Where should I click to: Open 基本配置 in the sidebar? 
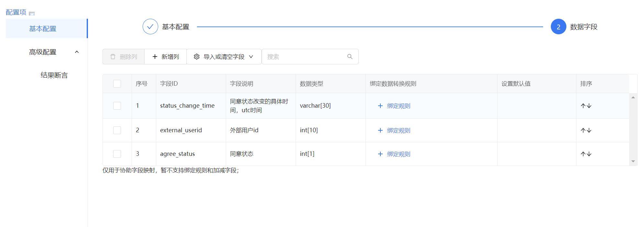[43, 29]
